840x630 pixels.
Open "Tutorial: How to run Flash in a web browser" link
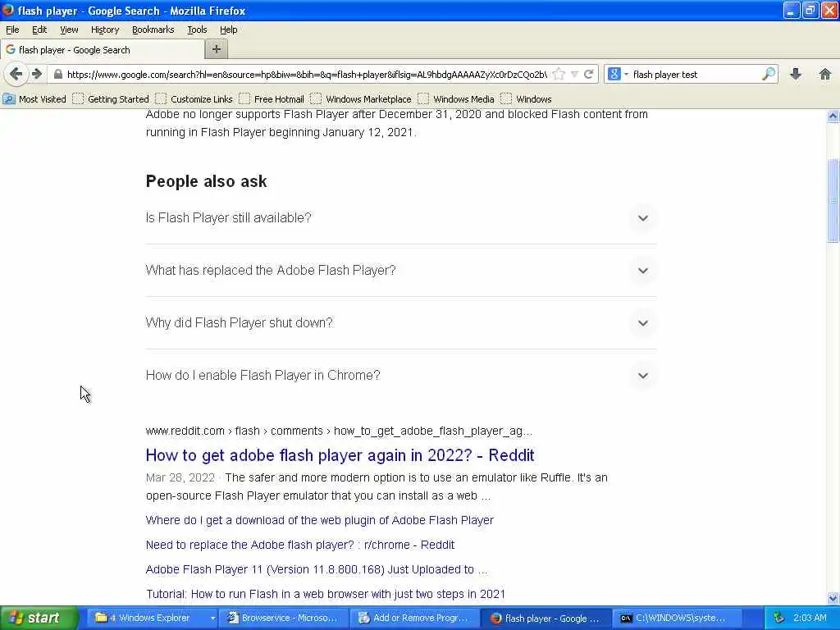(326, 594)
